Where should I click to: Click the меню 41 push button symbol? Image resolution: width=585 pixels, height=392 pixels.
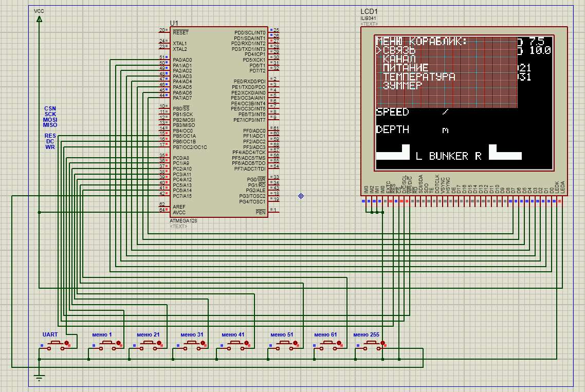pyautogui.click(x=233, y=345)
